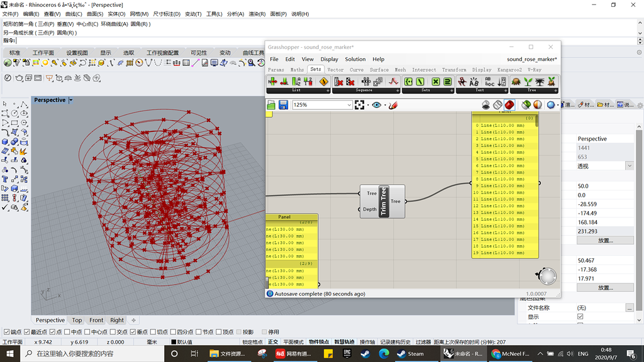Switch to the Top viewport tab

[x=76, y=320]
